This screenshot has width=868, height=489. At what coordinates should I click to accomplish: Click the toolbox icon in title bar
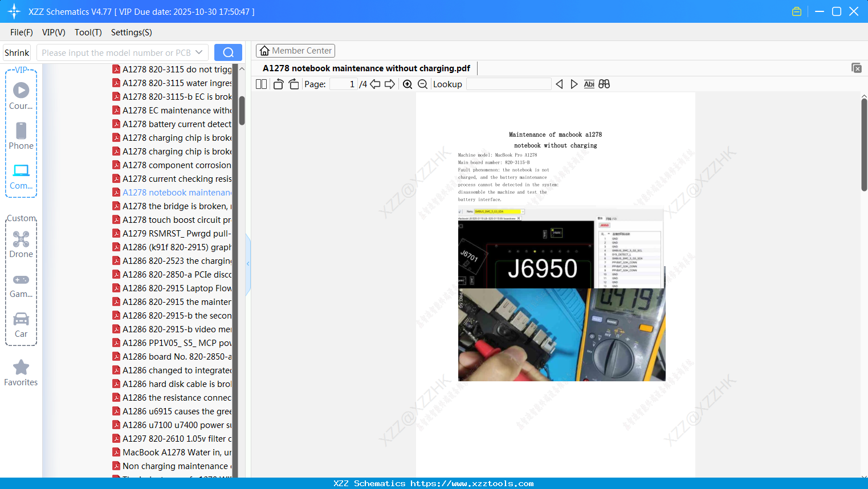click(797, 11)
